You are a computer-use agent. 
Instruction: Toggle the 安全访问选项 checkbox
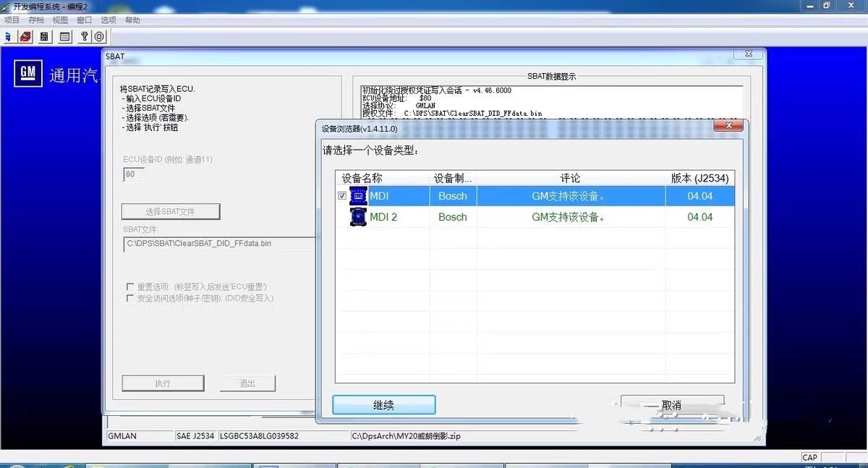(130, 298)
